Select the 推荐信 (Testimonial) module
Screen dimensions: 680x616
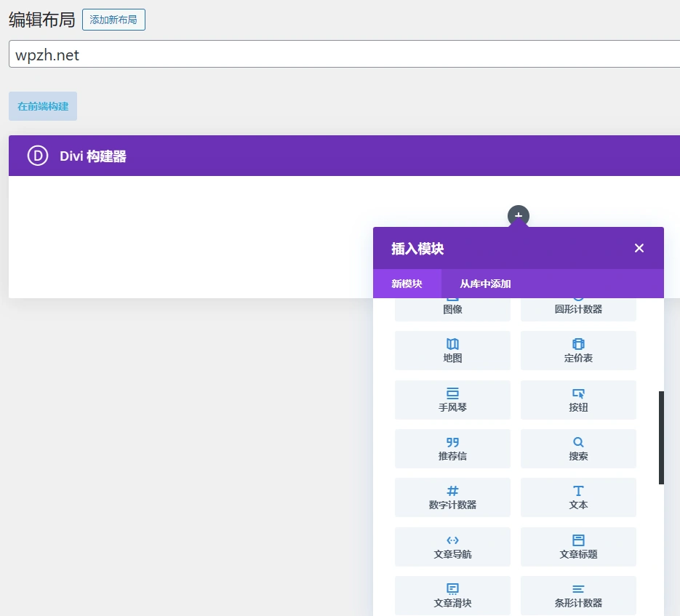click(x=452, y=449)
